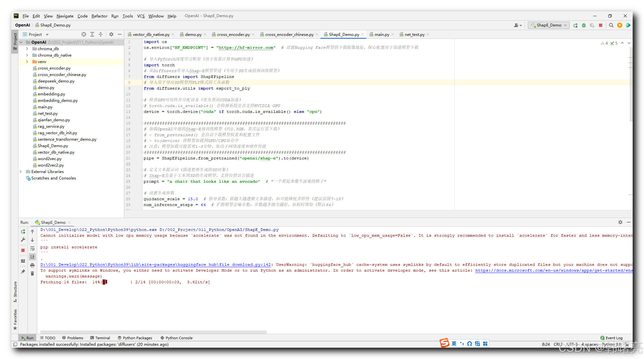The height and width of the screenshot is (359, 644).
Task: Toggle Soft-Wrap in Run console
Action: pos(32,248)
